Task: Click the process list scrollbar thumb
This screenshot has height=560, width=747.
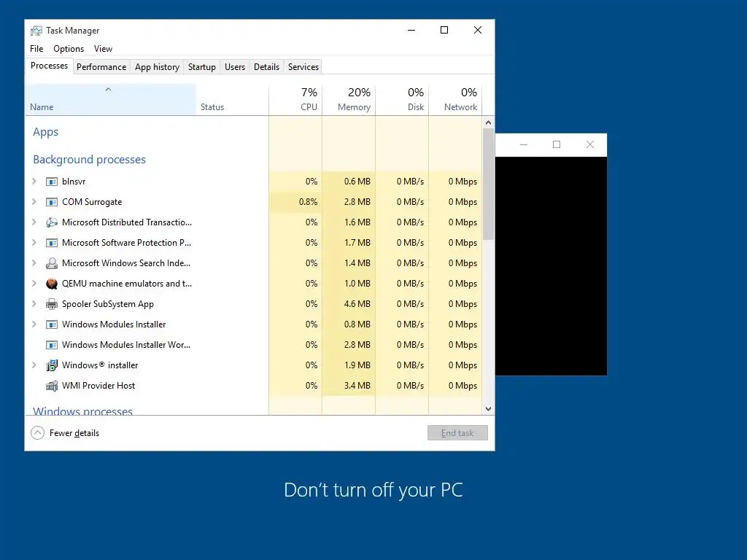Action: pos(488,184)
